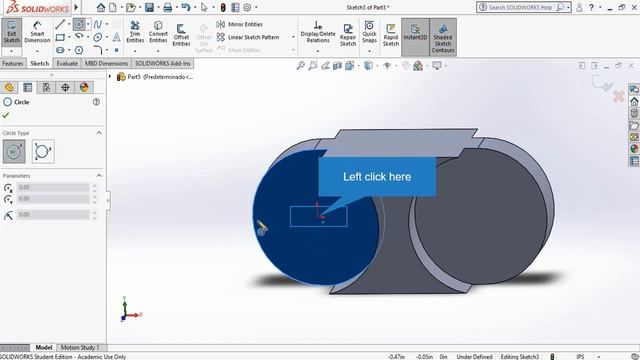Viewport: 640px width, 360px height.
Task: Click the New document icon
Action: click(x=113, y=7)
